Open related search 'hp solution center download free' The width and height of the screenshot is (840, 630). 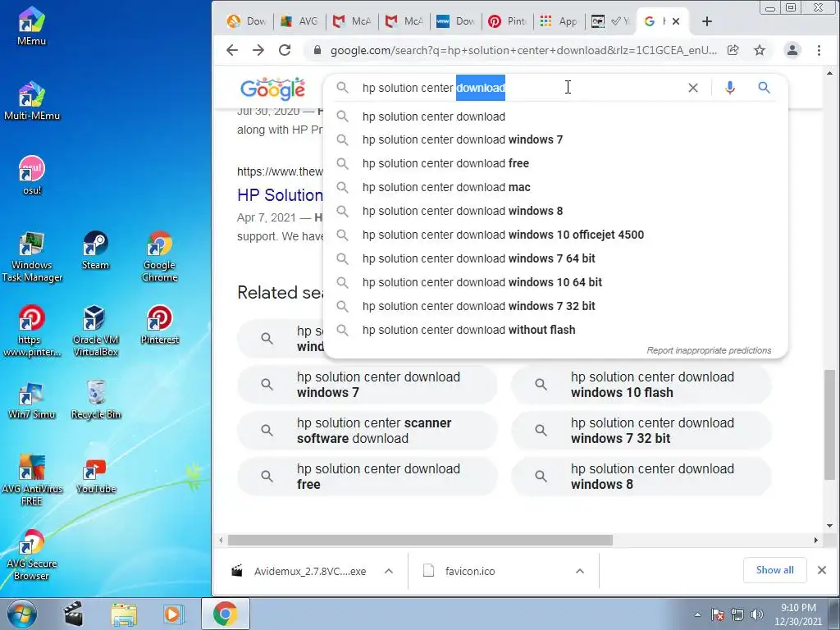click(x=367, y=477)
